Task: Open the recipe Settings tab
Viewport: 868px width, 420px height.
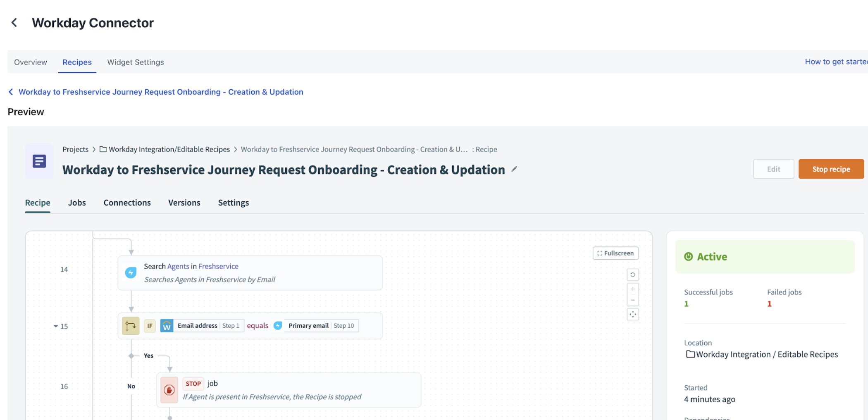Action: coord(234,203)
